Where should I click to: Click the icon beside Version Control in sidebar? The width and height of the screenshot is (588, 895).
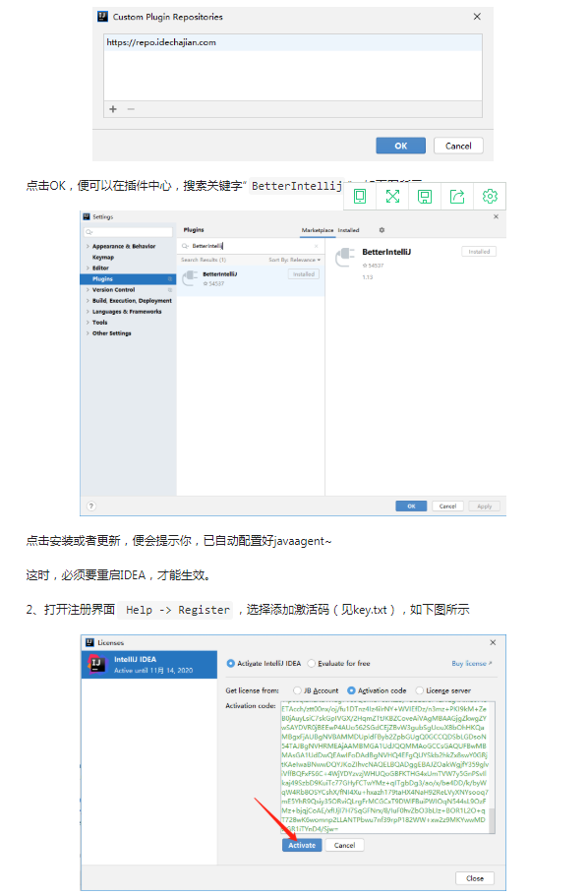(x=169, y=290)
